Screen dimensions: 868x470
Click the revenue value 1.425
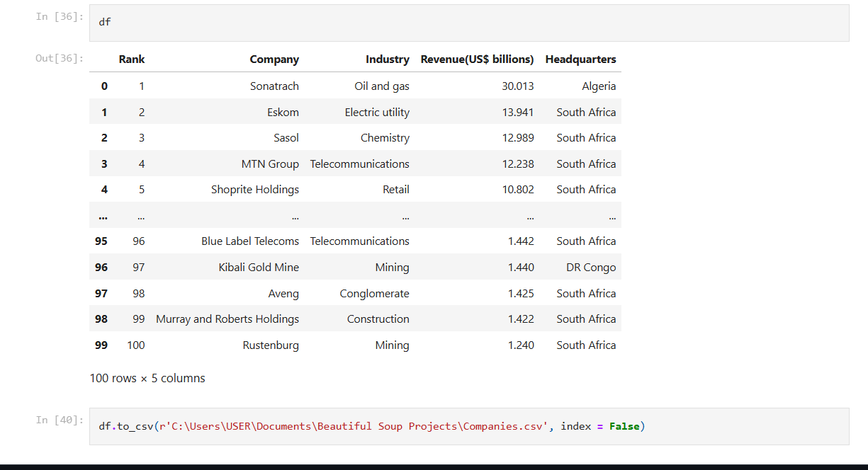coord(521,293)
